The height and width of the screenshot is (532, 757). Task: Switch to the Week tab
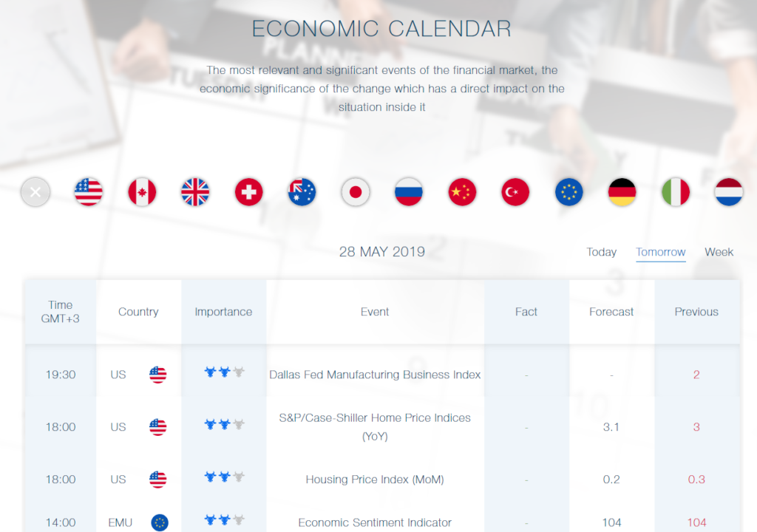pyautogui.click(x=719, y=252)
